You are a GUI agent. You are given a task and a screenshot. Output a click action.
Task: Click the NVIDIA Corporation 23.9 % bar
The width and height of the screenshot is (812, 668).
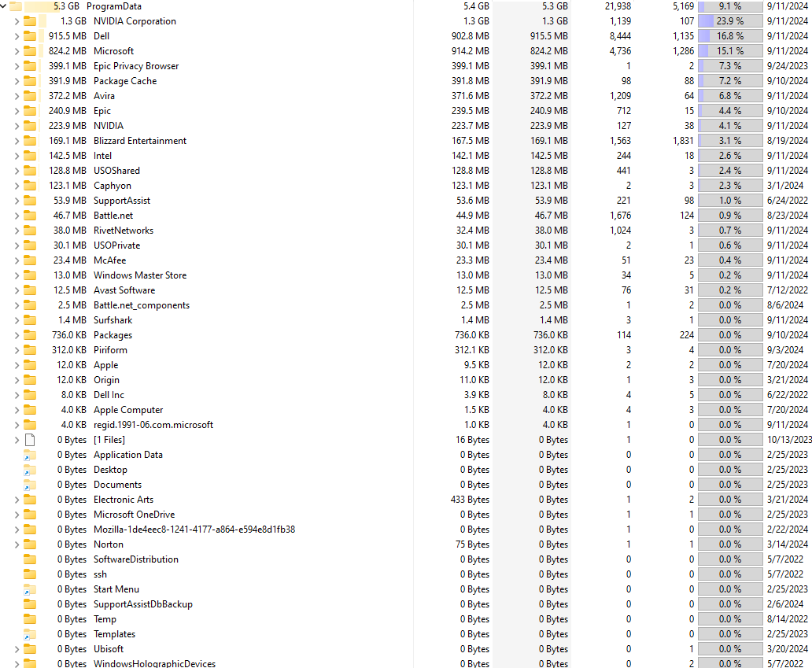(730, 21)
